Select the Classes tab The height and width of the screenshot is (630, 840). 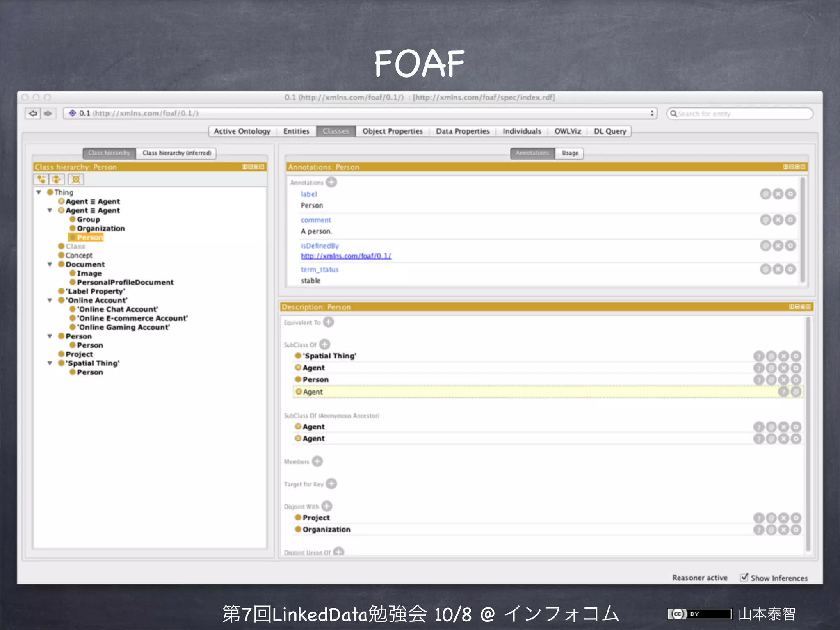tap(336, 131)
